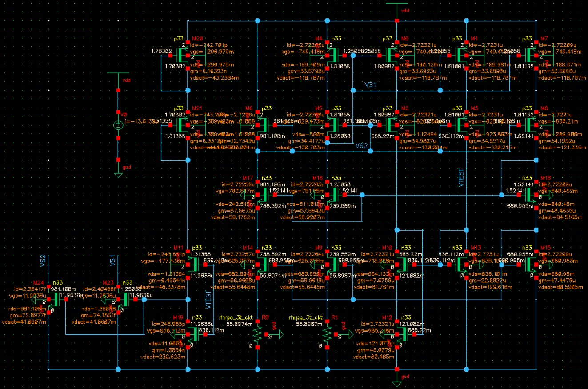Viewport: 588px width, 389px height.
Task: Select PMOS transistor M20 symbol
Action: [x=183, y=56]
